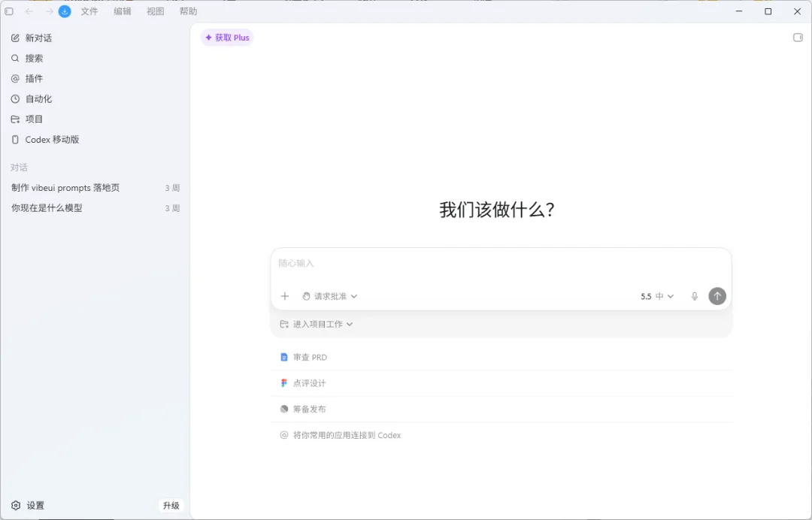Toggle the right side panel icon
Viewport: 812px width, 520px height.
(x=798, y=38)
